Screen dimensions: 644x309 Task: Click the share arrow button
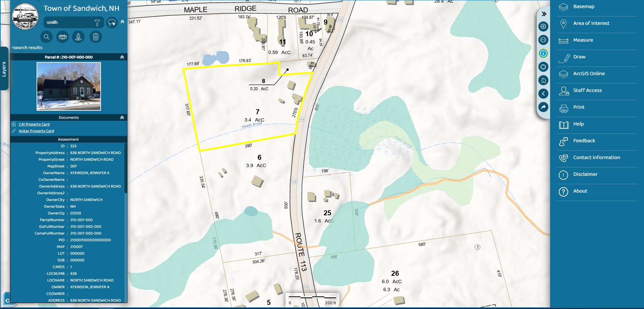[x=543, y=107]
